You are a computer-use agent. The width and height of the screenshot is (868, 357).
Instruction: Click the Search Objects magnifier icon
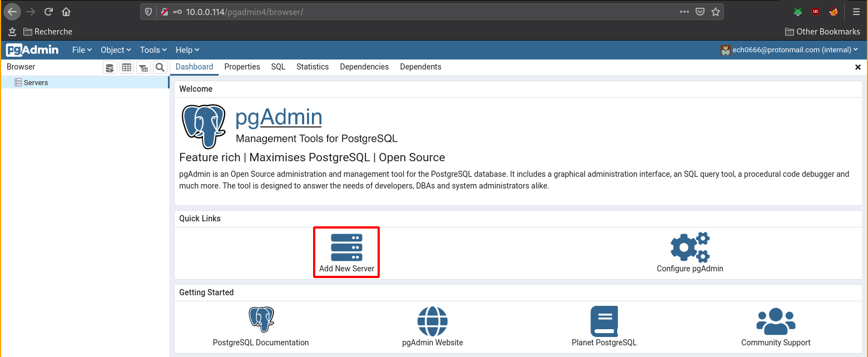pos(160,67)
